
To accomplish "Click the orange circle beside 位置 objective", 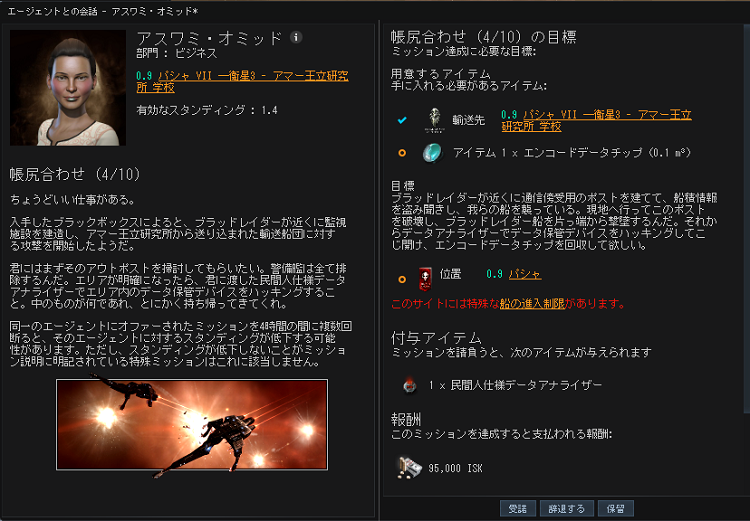I will pyautogui.click(x=402, y=279).
